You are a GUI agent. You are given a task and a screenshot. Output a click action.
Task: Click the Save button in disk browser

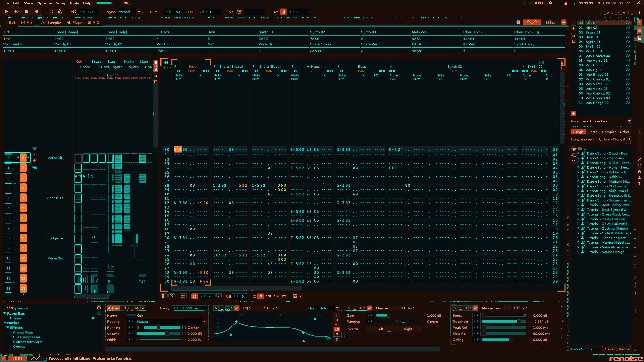pos(609,349)
